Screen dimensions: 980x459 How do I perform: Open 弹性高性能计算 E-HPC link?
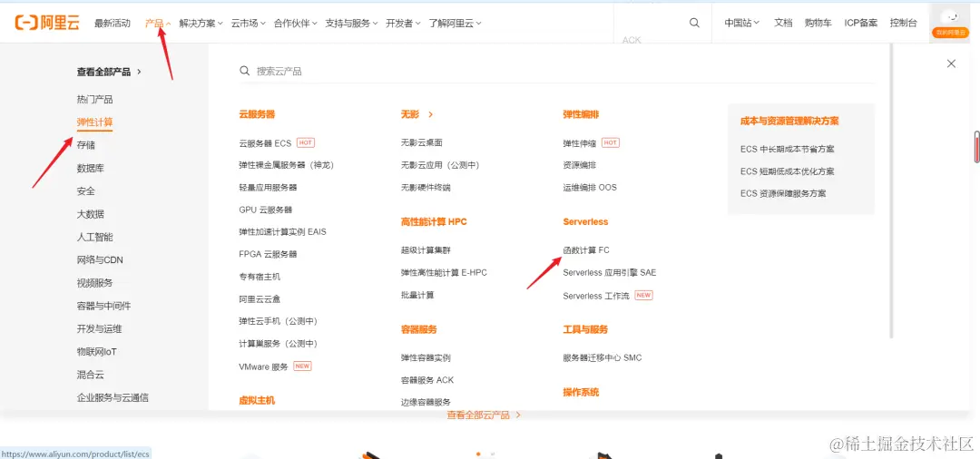(444, 273)
